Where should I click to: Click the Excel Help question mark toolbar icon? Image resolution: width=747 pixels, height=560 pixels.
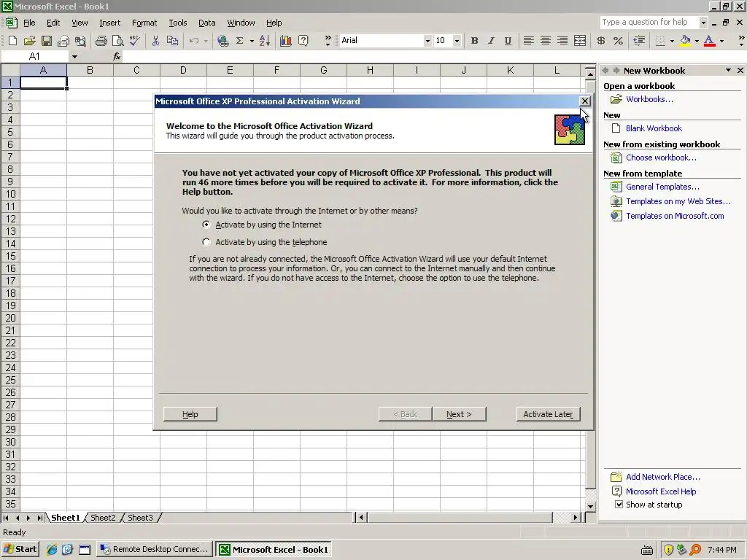303,41
